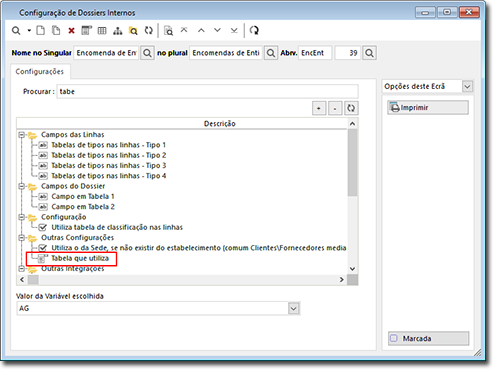496x373 pixels.
Task: Click the number field showing 39
Action: (348, 53)
